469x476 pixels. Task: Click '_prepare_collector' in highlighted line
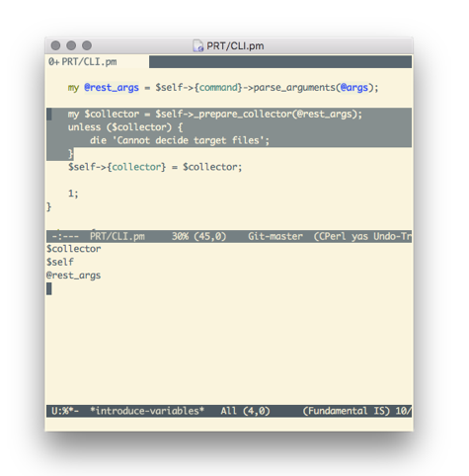point(243,114)
